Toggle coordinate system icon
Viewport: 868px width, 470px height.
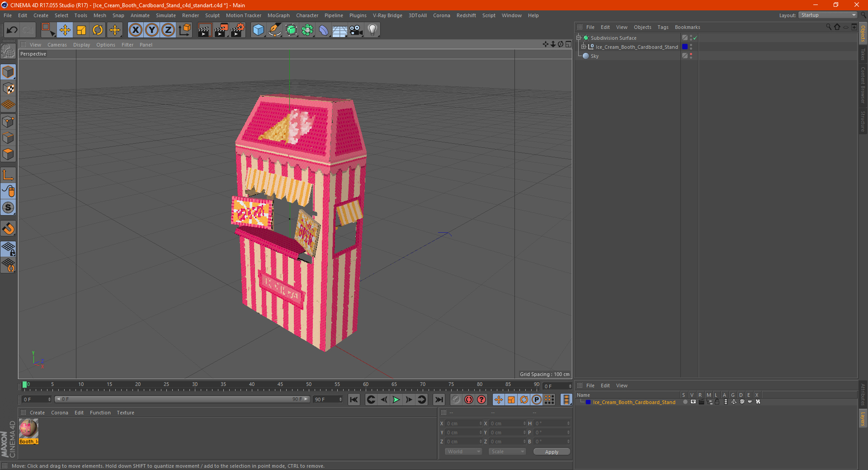click(185, 30)
